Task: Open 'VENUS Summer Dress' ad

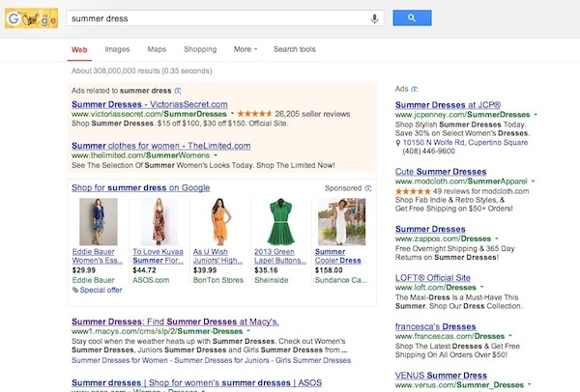Action: [441, 376]
